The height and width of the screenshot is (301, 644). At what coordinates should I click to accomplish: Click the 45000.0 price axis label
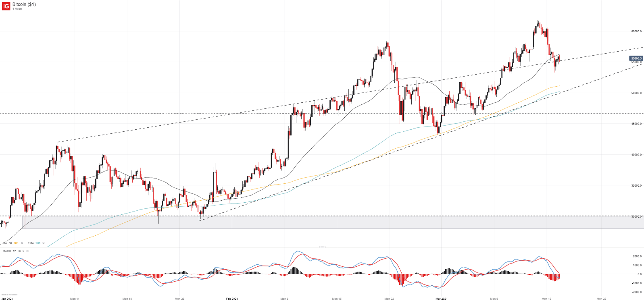point(636,124)
